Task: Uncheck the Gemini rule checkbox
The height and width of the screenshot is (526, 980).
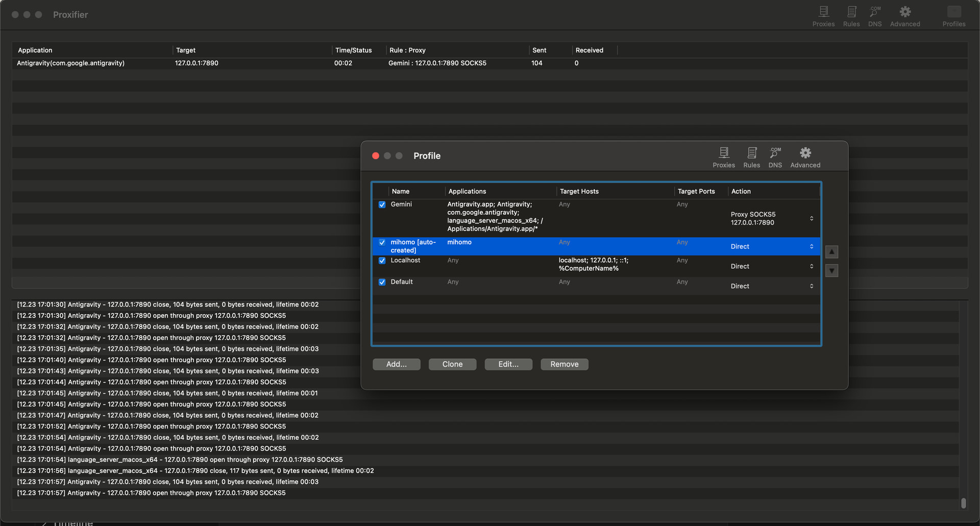Action: pyautogui.click(x=382, y=205)
